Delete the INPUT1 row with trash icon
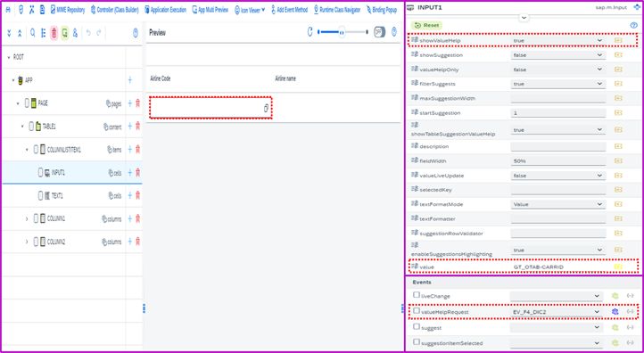The width and height of the screenshot is (644, 353). coord(138,173)
